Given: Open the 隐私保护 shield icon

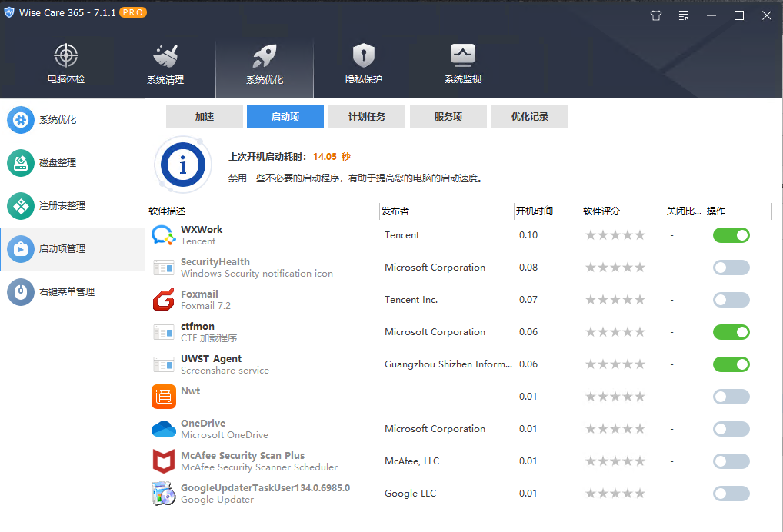Looking at the screenshot, I should [364, 55].
